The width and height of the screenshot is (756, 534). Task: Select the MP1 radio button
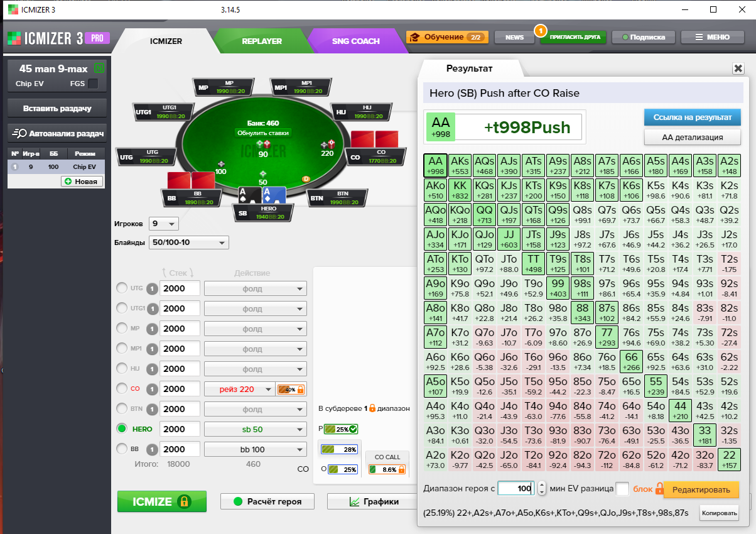122,349
